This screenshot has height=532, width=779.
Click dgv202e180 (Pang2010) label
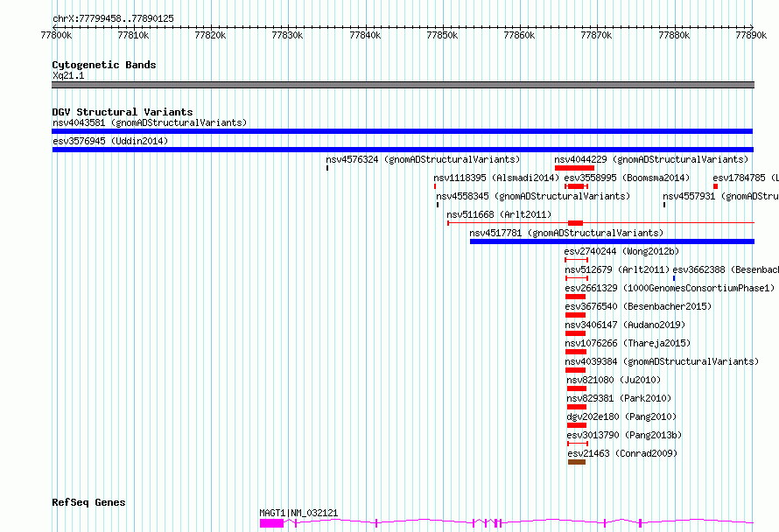pyautogui.click(x=621, y=416)
